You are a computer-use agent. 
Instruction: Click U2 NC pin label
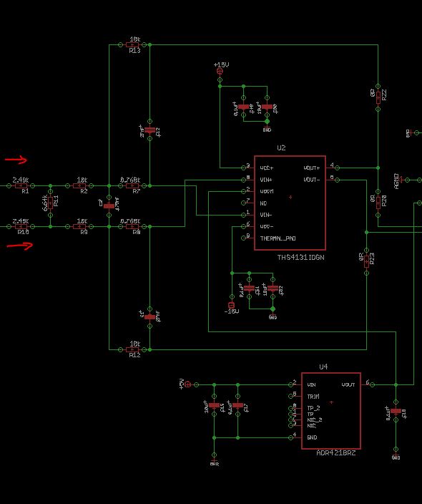pyautogui.click(x=263, y=203)
